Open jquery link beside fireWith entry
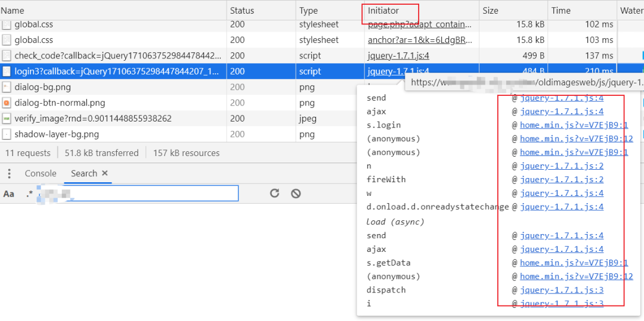644x321 pixels. coord(562,180)
